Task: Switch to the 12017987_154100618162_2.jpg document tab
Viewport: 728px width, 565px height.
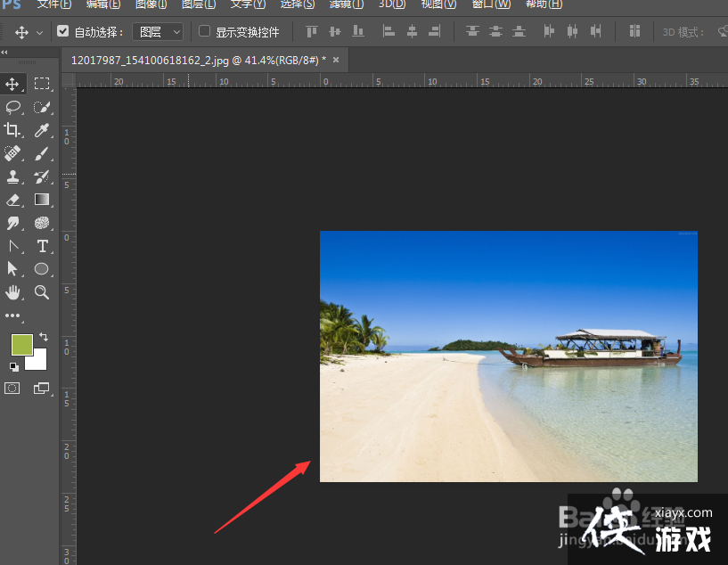Action: pyautogui.click(x=199, y=60)
